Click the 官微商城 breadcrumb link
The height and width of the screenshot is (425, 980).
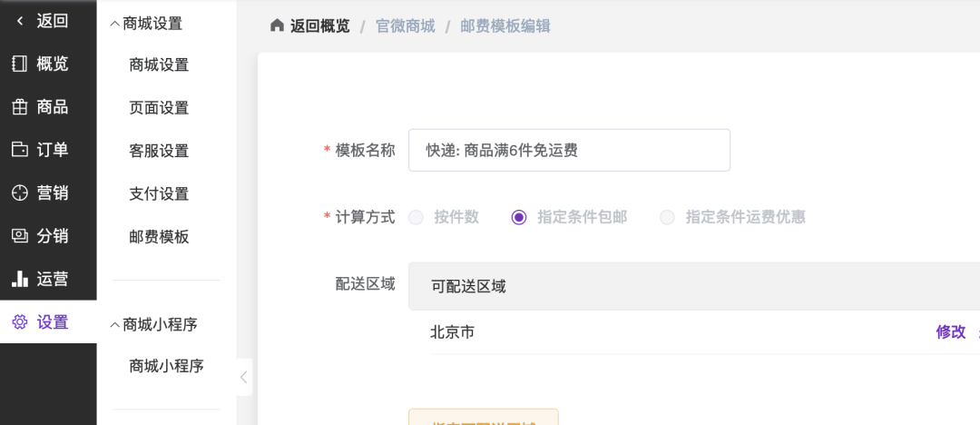(406, 26)
